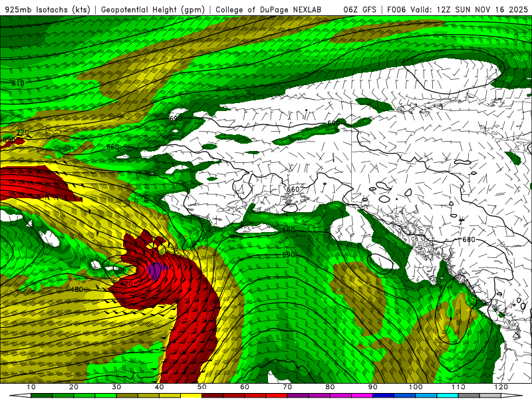Click the colorbar label '60'

(245, 387)
